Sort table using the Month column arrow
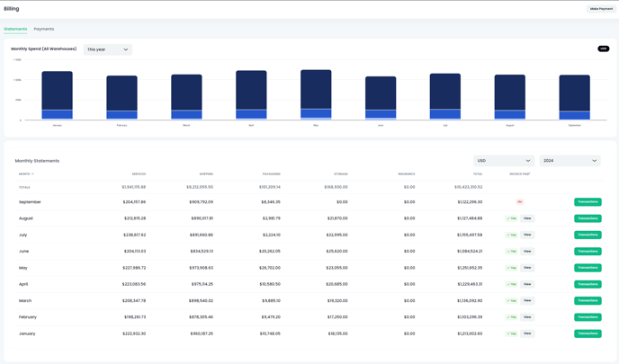The width and height of the screenshot is (619, 364). 33,173
